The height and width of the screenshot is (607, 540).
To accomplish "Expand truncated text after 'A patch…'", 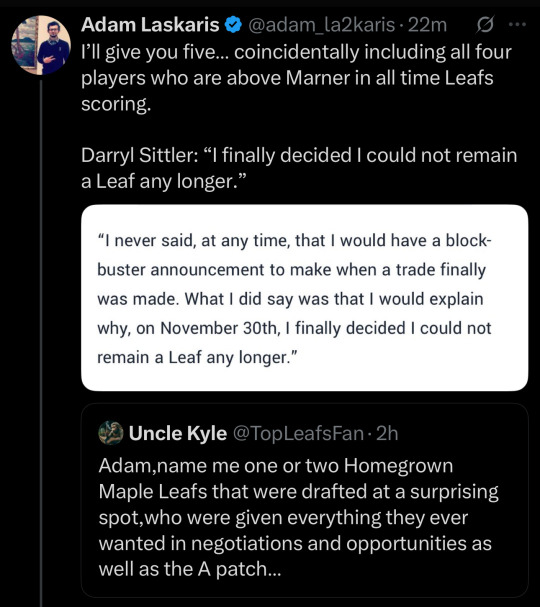I will point(274,569).
